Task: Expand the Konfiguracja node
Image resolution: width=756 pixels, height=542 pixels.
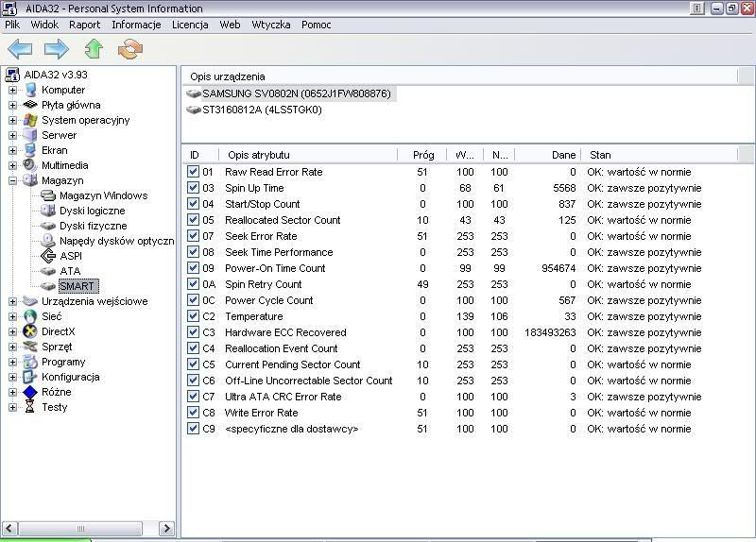Action: 12,378
